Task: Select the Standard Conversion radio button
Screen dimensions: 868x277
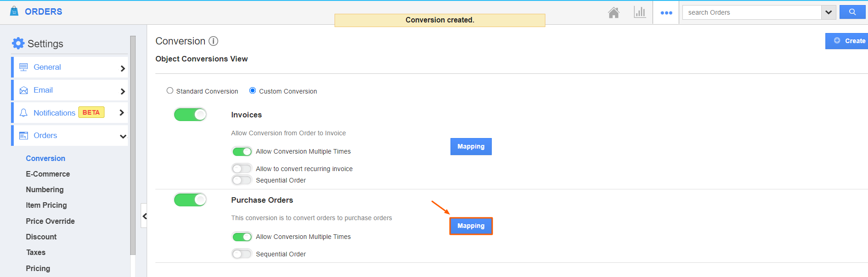Action: click(x=170, y=91)
